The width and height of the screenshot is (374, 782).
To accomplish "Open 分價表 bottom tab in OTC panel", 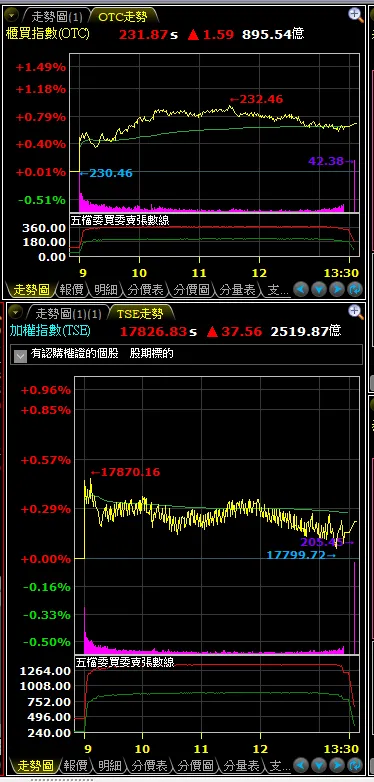I will point(147,289).
